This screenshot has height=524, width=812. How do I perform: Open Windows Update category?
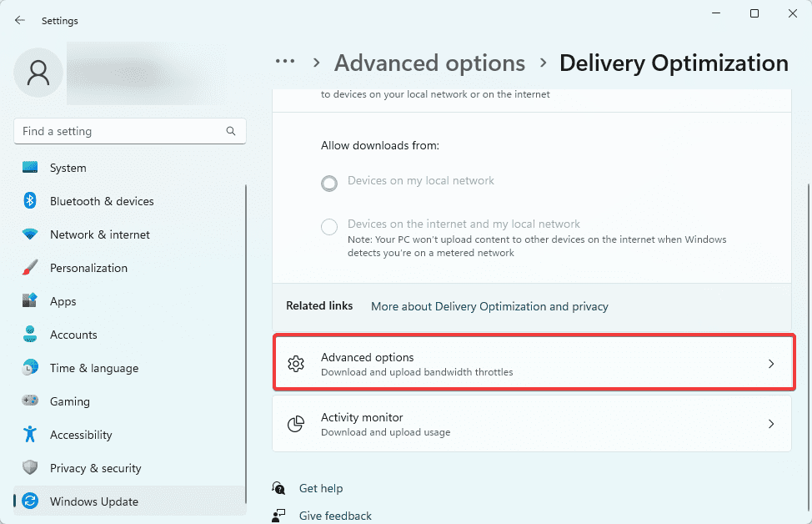point(129,501)
